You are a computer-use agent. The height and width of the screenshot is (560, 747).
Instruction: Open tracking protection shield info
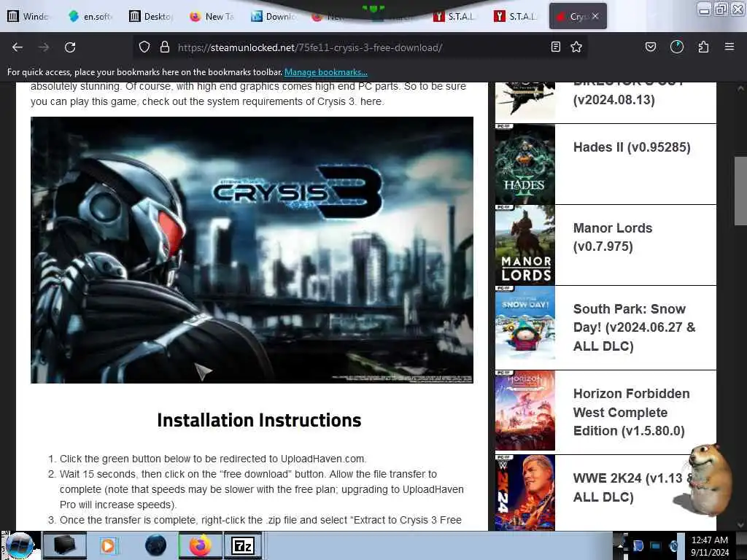click(x=144, y=47)
